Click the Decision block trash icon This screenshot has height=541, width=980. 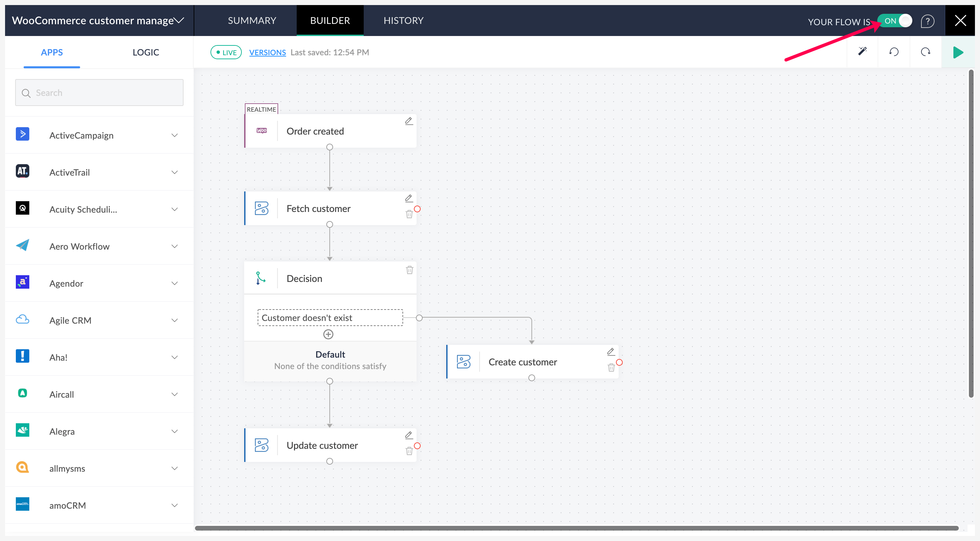pos(410,270)
